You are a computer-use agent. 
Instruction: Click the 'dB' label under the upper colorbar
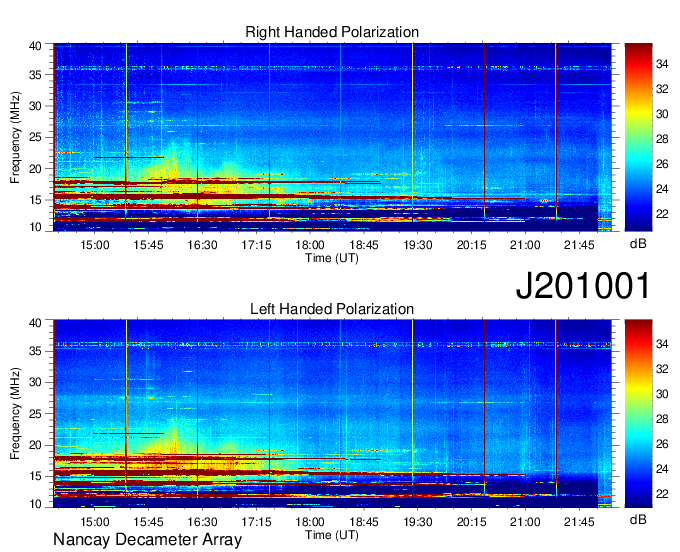[638, 244]
